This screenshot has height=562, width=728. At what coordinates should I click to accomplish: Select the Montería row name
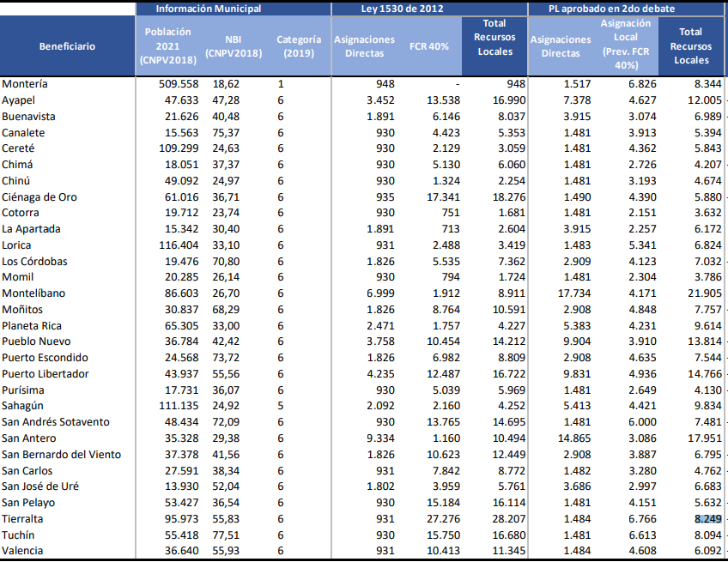[x=26, y=84]
